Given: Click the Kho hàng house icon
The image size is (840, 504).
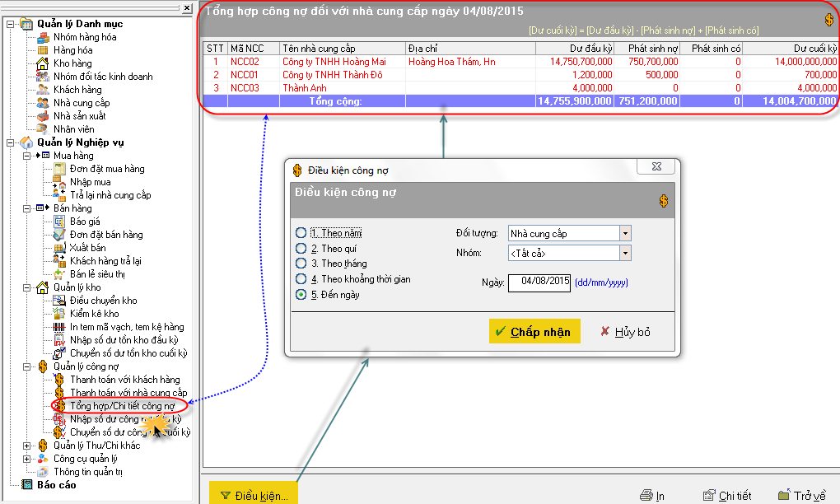Looking at the screenshot, I should 43,63.
